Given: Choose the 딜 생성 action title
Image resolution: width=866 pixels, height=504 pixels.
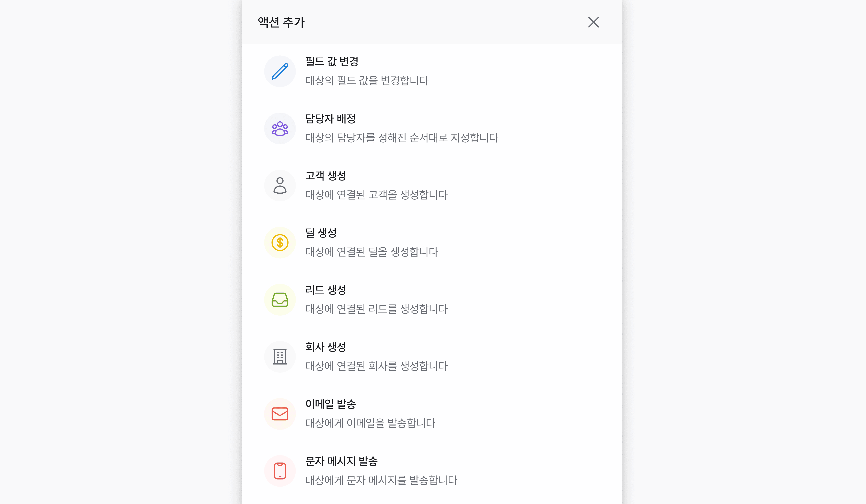Looking at the screenshot, I should [x=321, y=233].
